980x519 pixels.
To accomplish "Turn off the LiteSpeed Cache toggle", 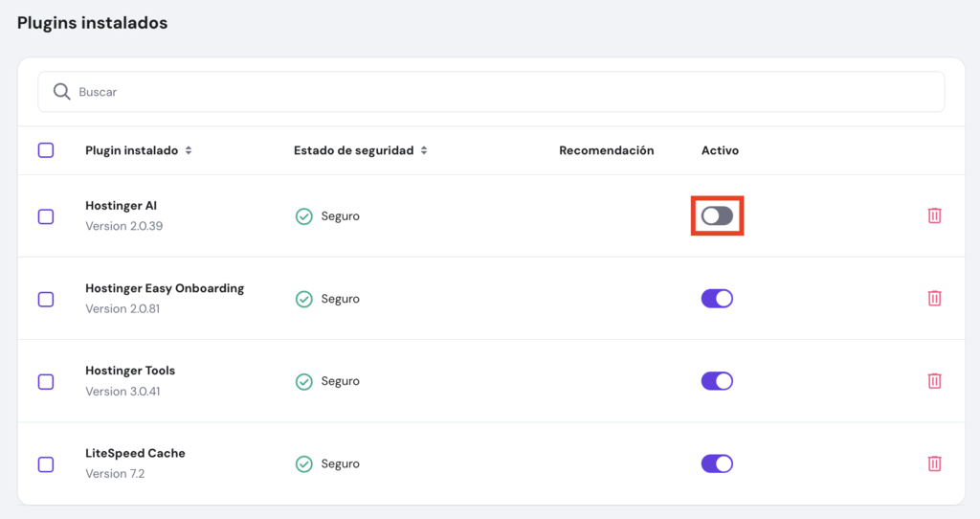I will coord(717,463).
